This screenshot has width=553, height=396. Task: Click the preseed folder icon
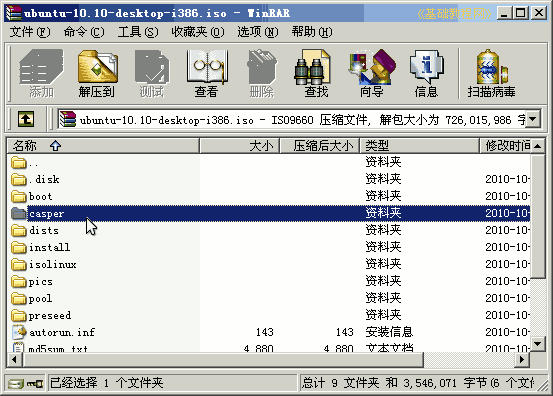19,315
